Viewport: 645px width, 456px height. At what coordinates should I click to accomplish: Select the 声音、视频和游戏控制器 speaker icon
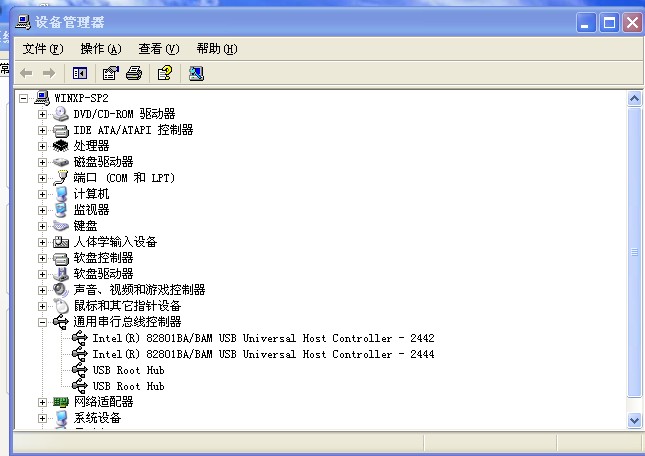coord(61,290)
